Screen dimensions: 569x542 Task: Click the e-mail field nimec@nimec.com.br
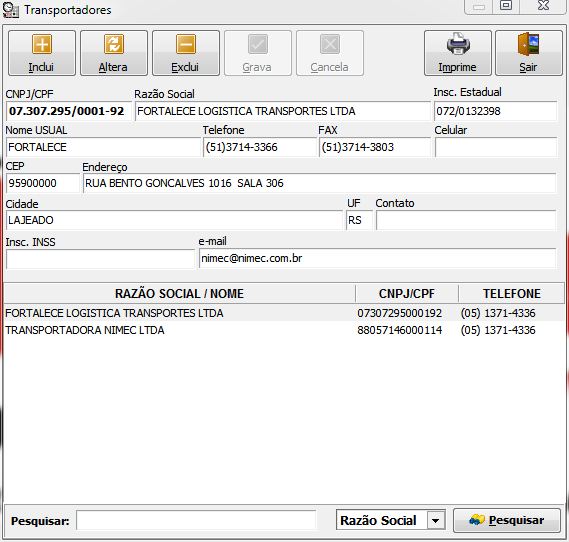(377, 258)
